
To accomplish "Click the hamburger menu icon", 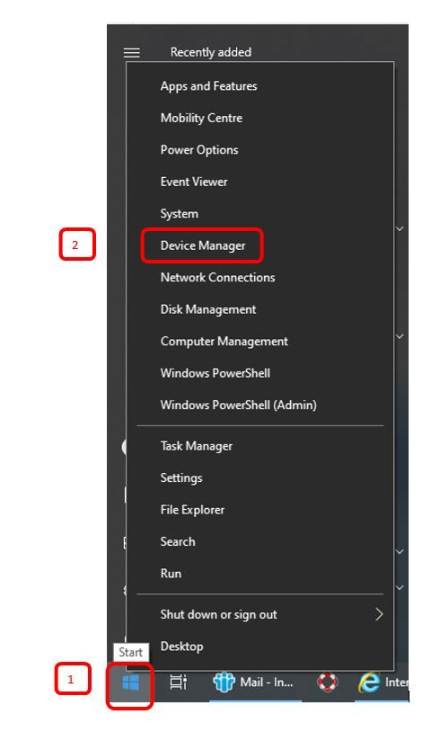I will (x=132, y=53).
